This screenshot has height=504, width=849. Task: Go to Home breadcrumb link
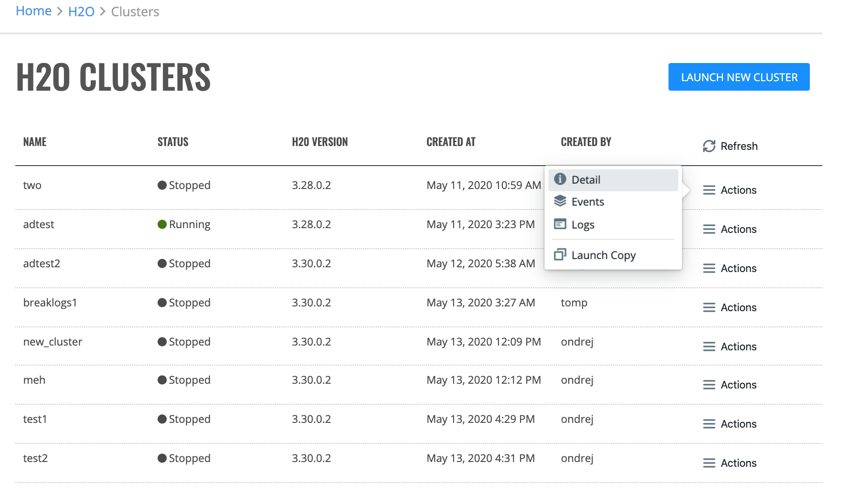(33, 11)
